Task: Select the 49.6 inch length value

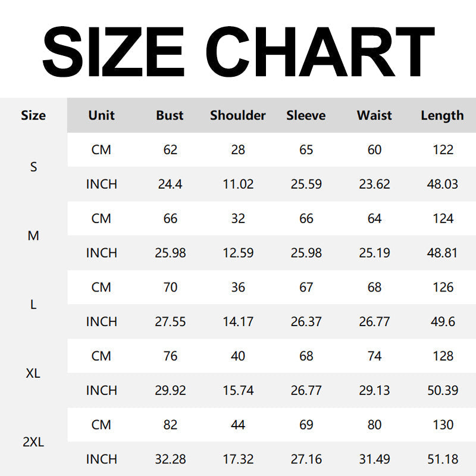Action: click(443, 322)
